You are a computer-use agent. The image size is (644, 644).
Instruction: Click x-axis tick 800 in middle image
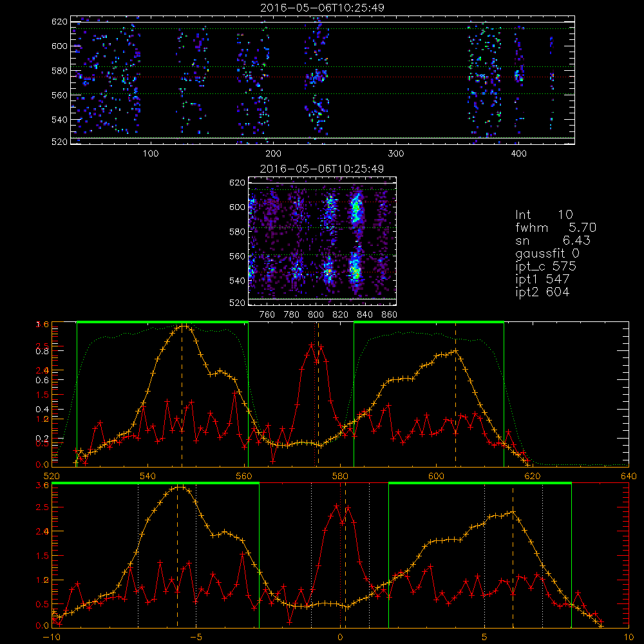(316, 315)
